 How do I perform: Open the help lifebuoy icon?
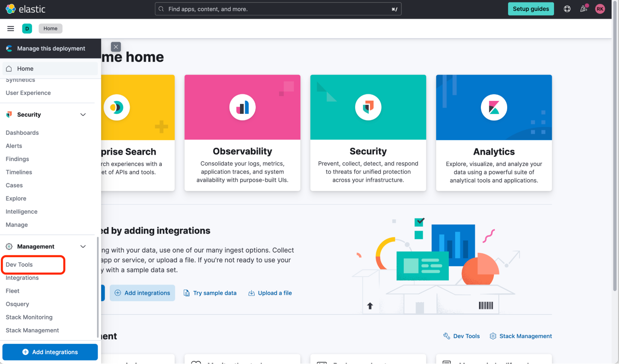point(567,9)
